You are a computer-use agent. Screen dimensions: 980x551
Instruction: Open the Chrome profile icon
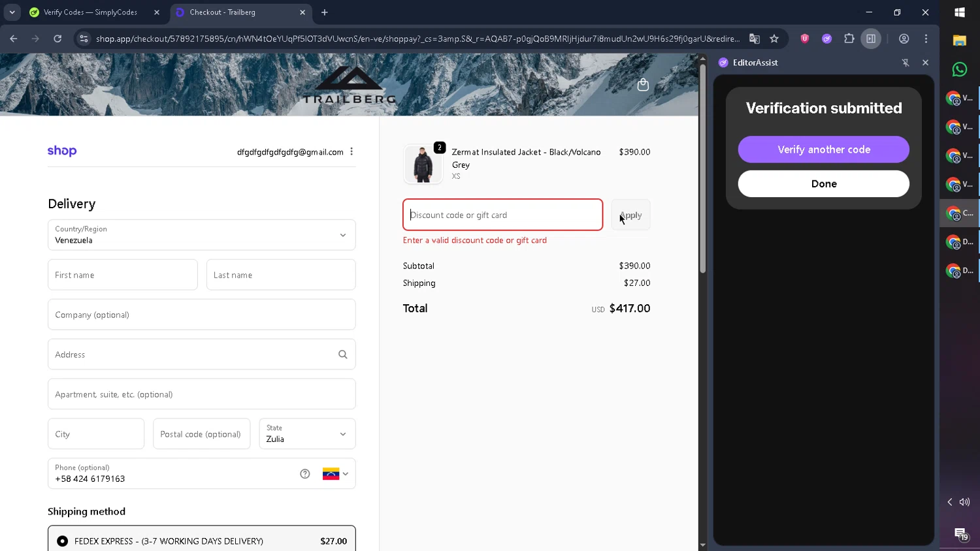(904, 39)
